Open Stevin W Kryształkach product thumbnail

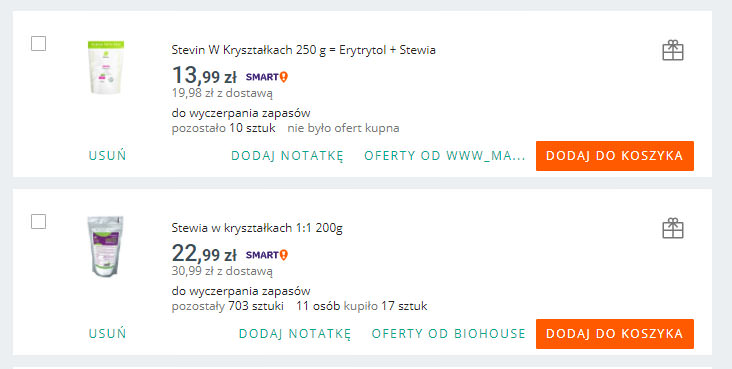pyautogui.click(x=106, y=67)
